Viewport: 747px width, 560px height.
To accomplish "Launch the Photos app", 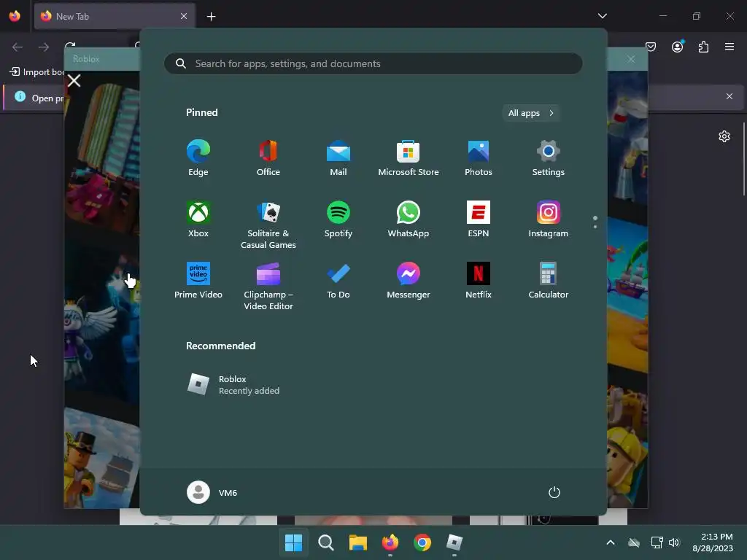I will pyautogui.click(x=479, y=158).
